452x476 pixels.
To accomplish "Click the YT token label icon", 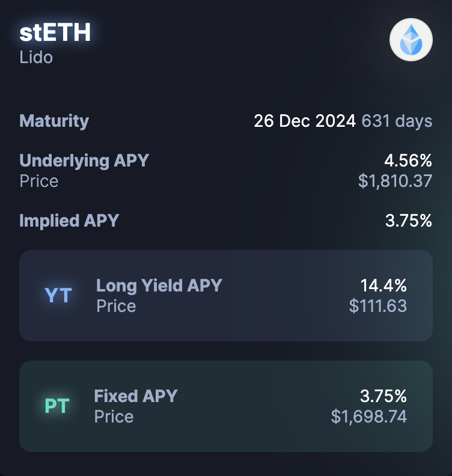I will [58, 296].
